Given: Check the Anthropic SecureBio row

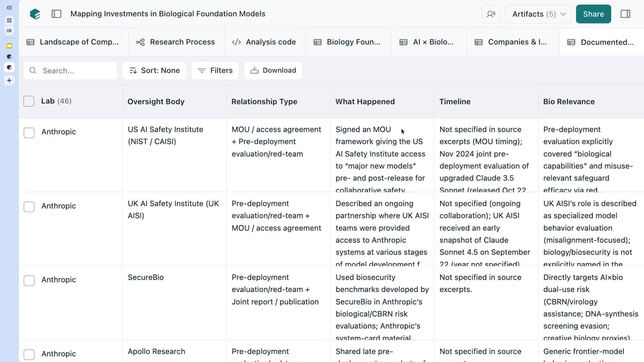Looking at the screenshot, I should pyautogui.click(x=29, y=281).
